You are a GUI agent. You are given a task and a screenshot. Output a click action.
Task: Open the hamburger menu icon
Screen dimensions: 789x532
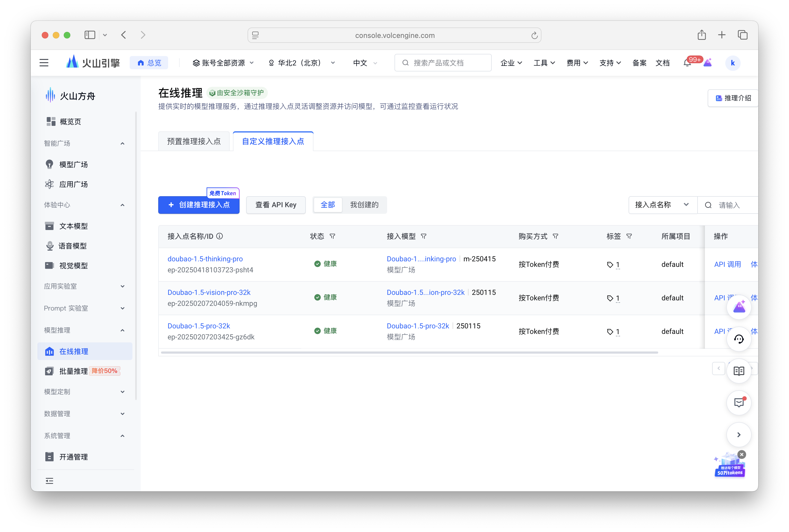[x=44, y=63]
